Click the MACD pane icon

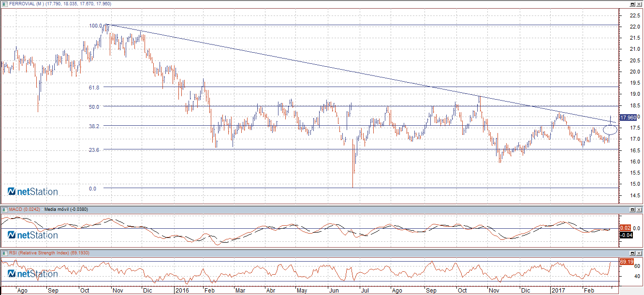click(4, 209)
